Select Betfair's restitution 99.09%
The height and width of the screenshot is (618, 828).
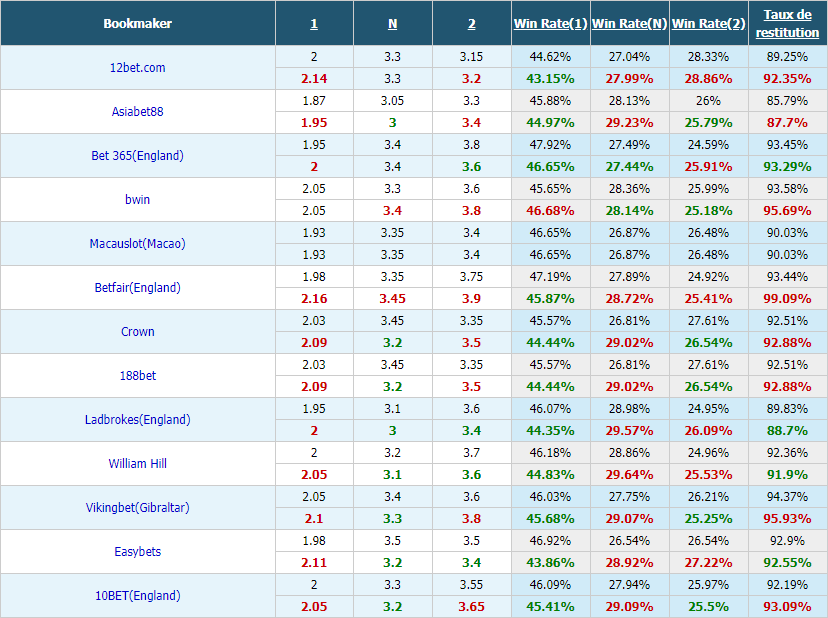point(787,298)
